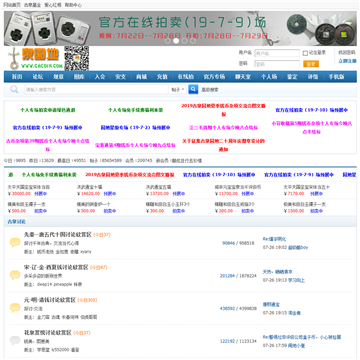Open 聊天室 in the navigation bar
Viewport: 360px width, 360px height.
242,77
